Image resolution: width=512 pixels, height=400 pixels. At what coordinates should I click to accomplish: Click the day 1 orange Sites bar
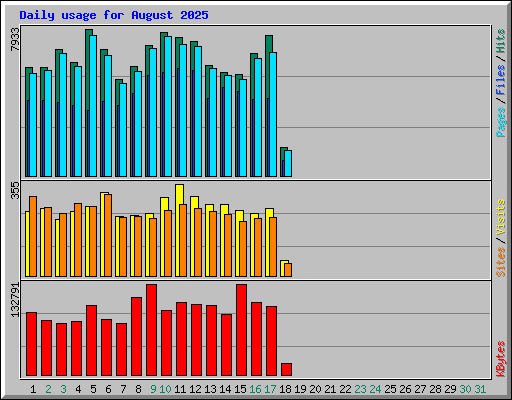click(33, 236)
